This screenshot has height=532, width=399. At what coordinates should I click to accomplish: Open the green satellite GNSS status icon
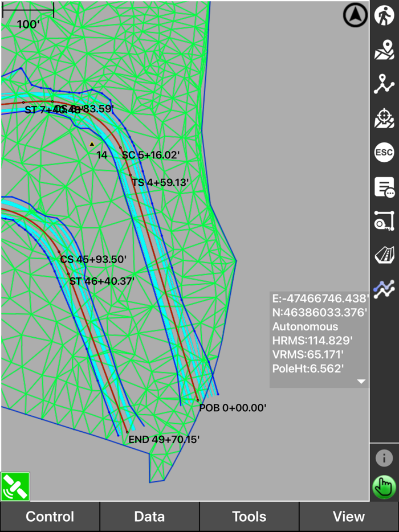[x=15, y=486]
